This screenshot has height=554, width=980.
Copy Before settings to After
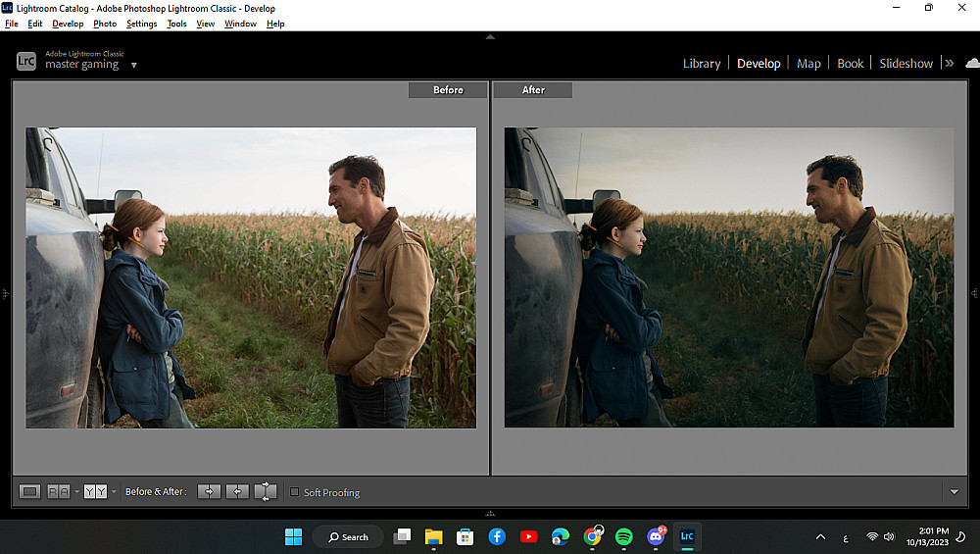point(209,491)
